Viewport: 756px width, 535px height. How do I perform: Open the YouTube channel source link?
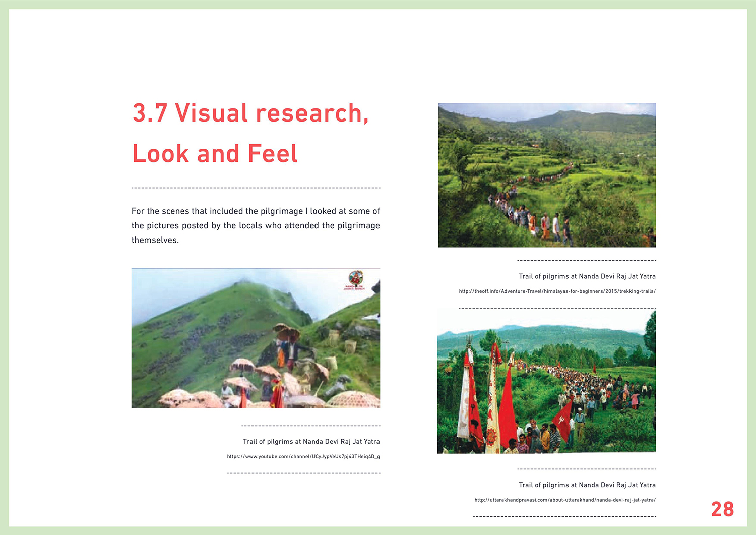[x=303, y=457]
